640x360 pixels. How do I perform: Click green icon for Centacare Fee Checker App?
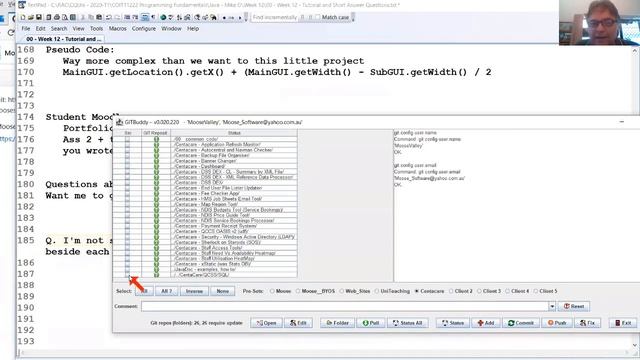[x=156, y=193]
